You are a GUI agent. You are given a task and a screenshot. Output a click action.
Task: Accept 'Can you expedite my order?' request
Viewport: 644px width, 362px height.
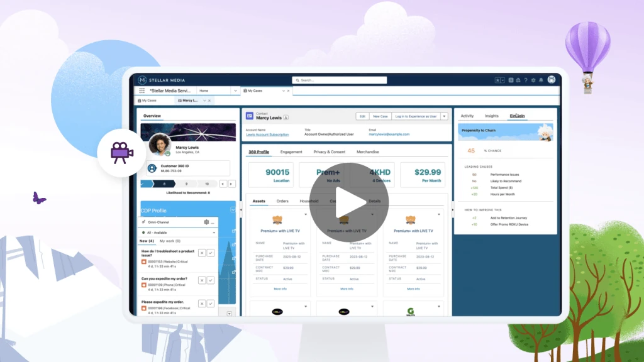(x=210, y=280)
